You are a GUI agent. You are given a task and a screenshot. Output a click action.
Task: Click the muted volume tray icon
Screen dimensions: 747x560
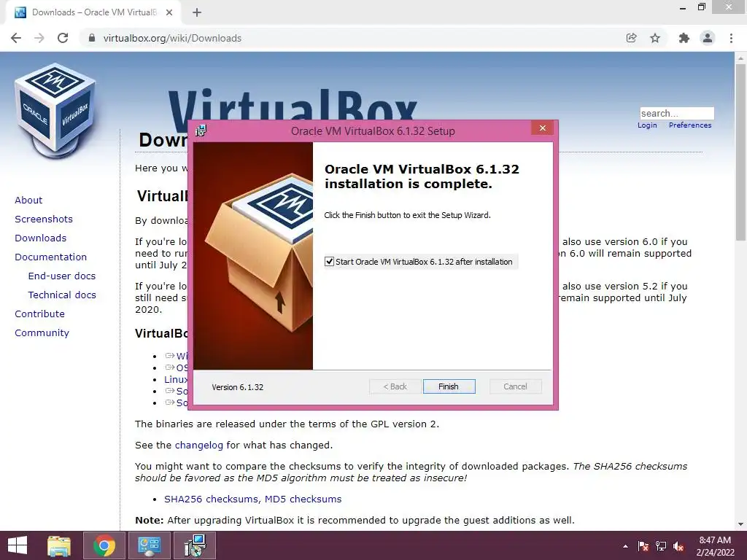(678, 546)
